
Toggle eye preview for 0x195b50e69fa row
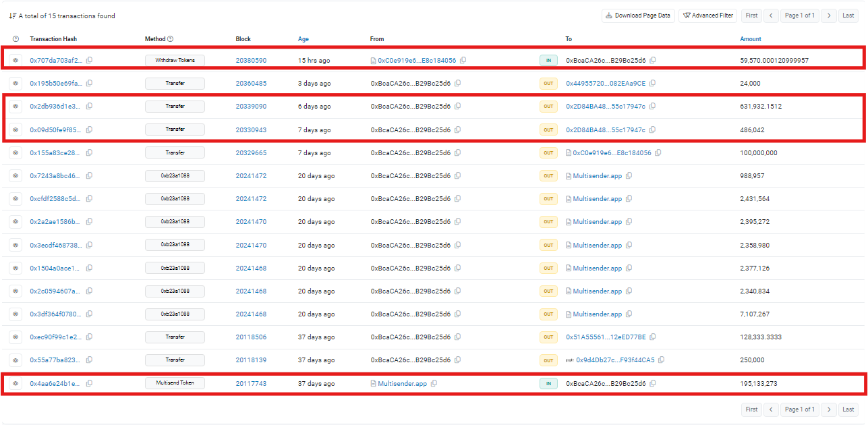point(16,83)
